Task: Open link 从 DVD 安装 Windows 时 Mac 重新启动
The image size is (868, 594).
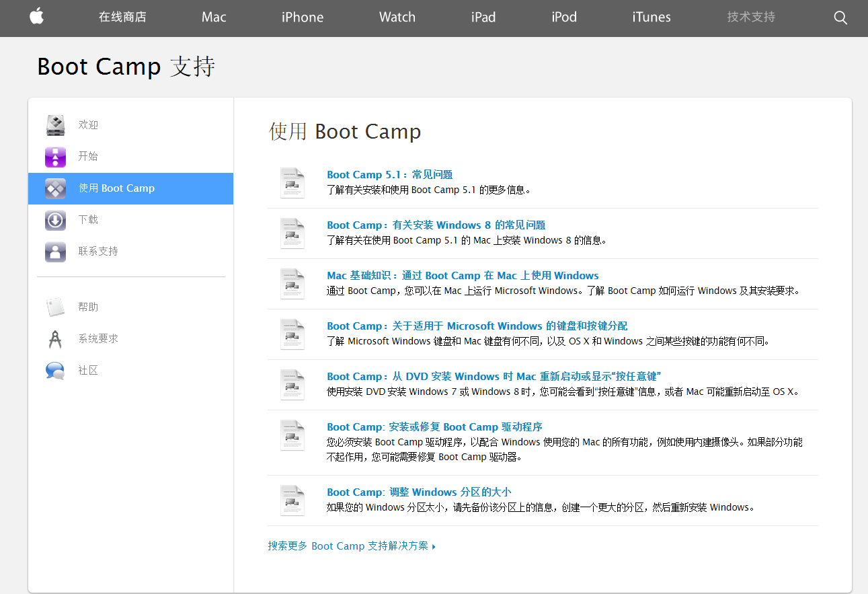Action: (x=494, y=377)
